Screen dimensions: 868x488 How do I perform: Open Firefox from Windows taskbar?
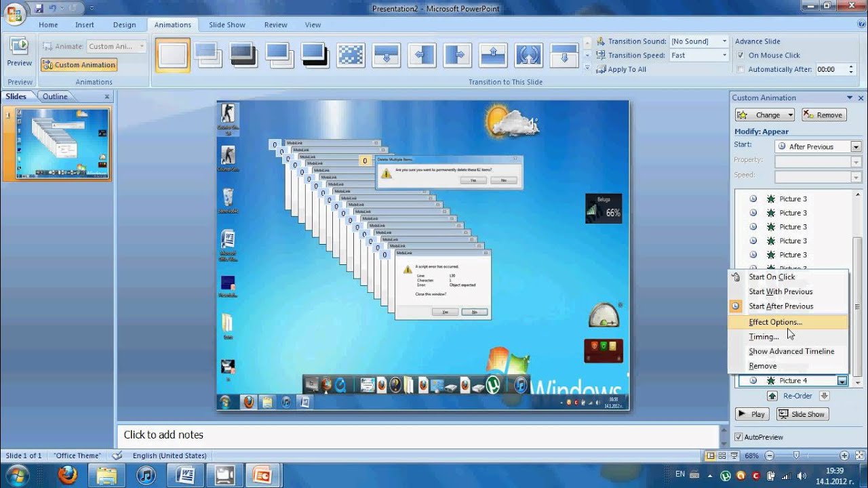click(x=67, y=475)
